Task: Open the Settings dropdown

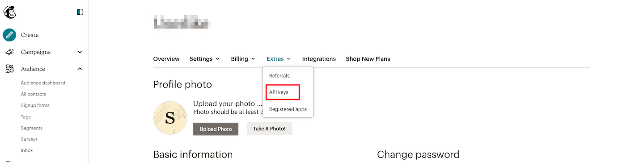Action: [x=204, y=59]
